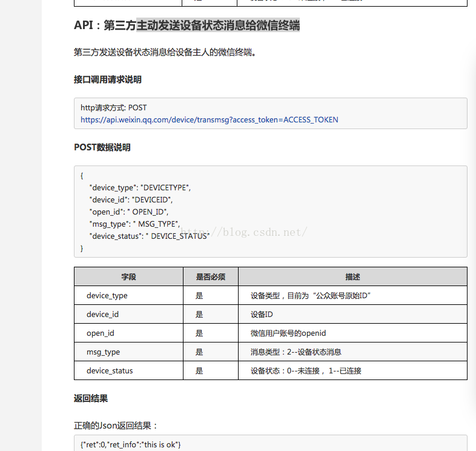Click the msg_type cell in the table

coord(129,352)
